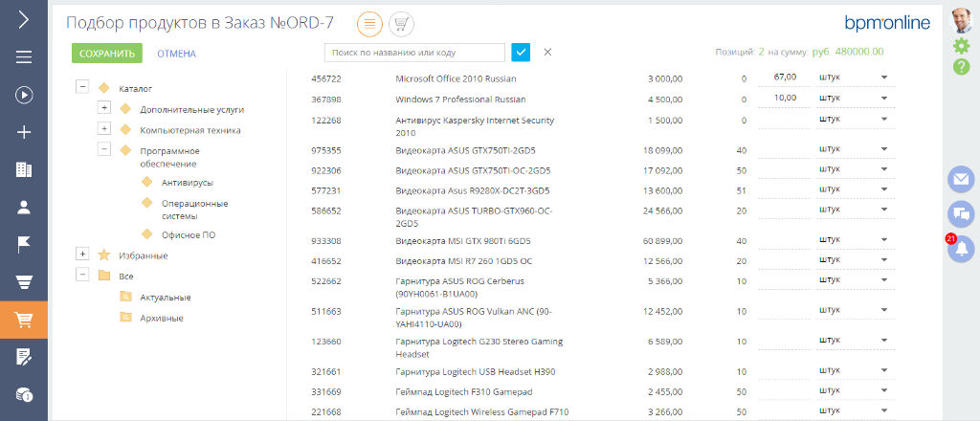This screenshot has height=421, width=980.
Task: Switch to shopping cart view icon
Action: pos(401,24)
